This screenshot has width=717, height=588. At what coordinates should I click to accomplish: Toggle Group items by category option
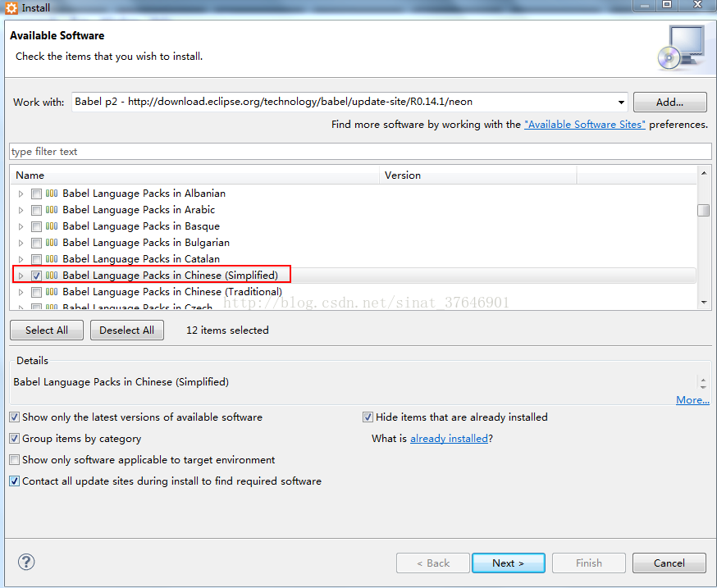pyautogui.click(x=15, y=439)
